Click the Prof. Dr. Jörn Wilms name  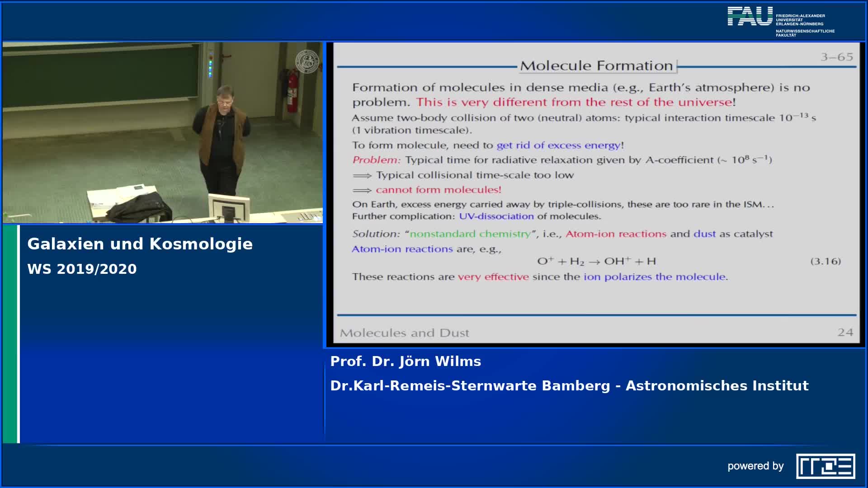[x=406, y=361]
